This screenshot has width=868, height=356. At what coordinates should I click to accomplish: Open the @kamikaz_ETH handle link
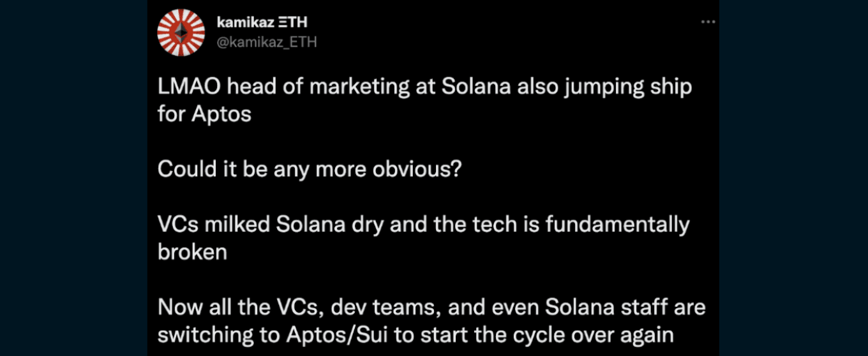267,42
